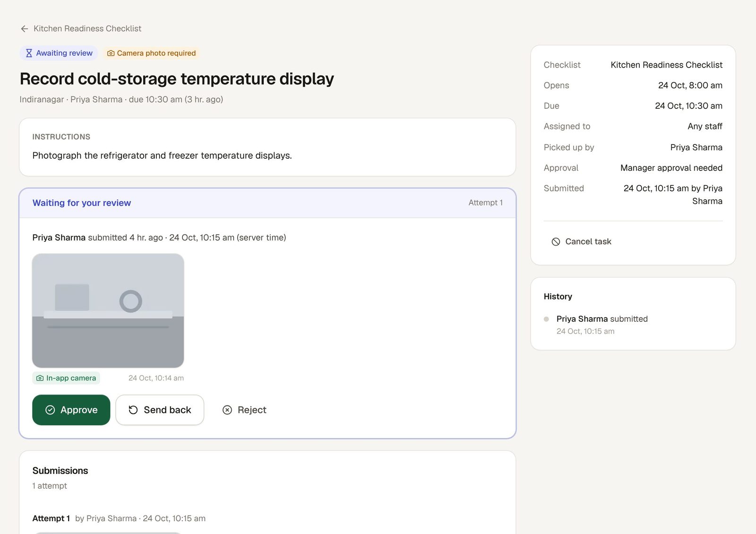Click Kitchen Readiness Checklist in details panel
The image size is (756, 534).
coord(666,65)
